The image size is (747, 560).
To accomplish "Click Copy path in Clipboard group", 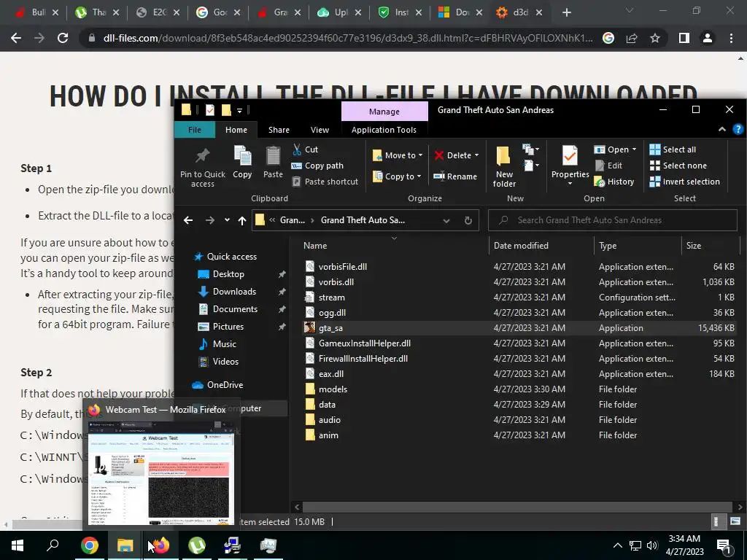I will (317, 166).
